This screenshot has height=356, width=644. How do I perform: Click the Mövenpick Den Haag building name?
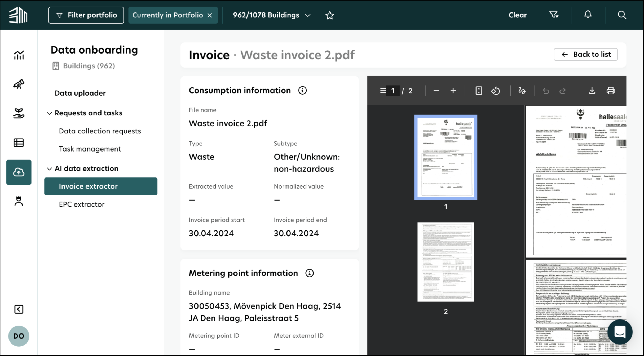(265, 312)
